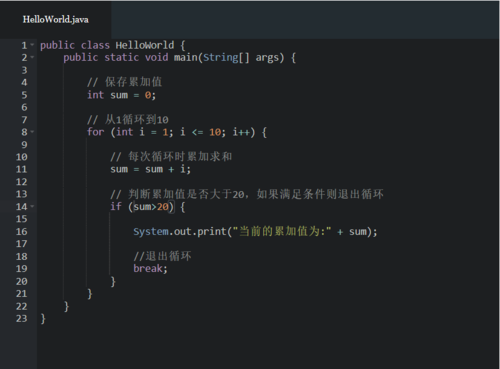Click the string "当前的累加值为:"
The image size is (500, 369).
click(x=282, y=231)
